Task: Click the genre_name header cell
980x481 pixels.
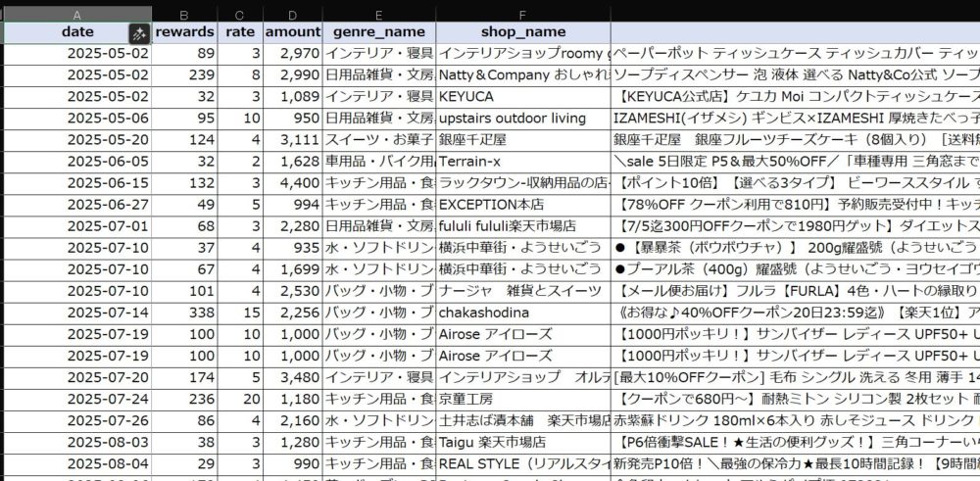Action: click(378, 32)
